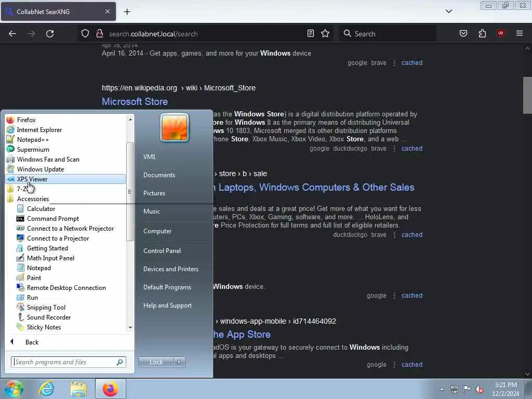Open the Firefox Extensions button
Screen dimensions: 532x399
coord(482,33)
